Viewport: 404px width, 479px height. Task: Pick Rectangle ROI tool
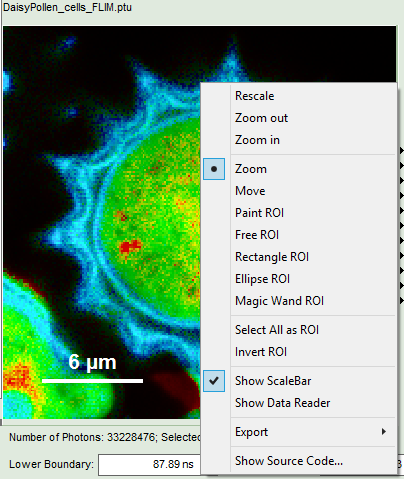point(272,257)
